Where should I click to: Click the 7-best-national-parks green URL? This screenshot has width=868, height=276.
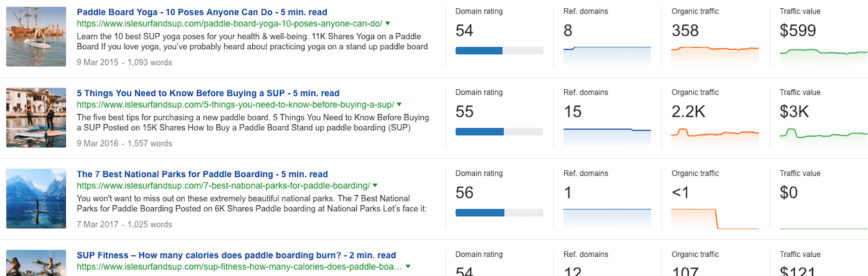(x=223, y=185)
